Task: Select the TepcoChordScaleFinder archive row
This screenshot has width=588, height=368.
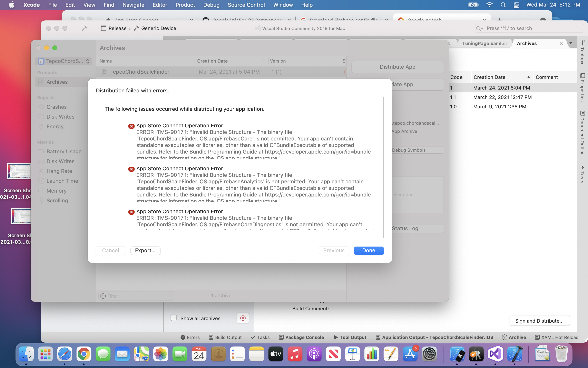Action: pyautogui.click(x=221, y=72)
